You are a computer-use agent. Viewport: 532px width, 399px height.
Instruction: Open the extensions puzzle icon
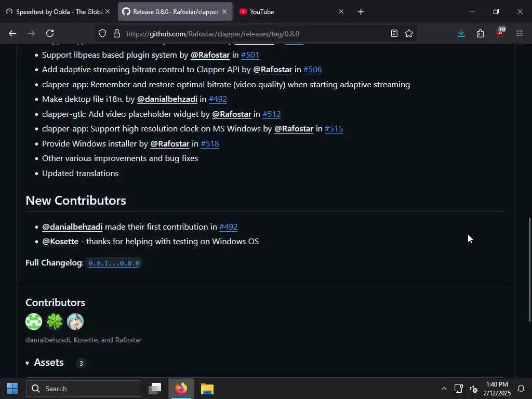pos(480,33)
